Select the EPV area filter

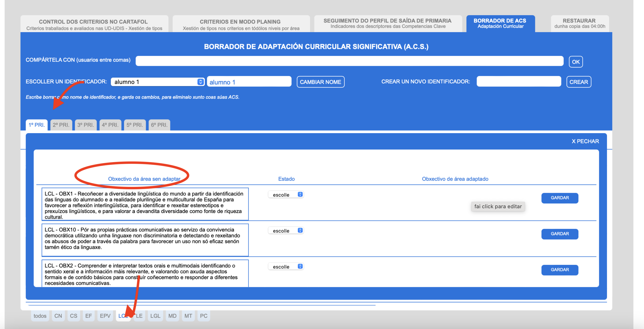(105, 316)
